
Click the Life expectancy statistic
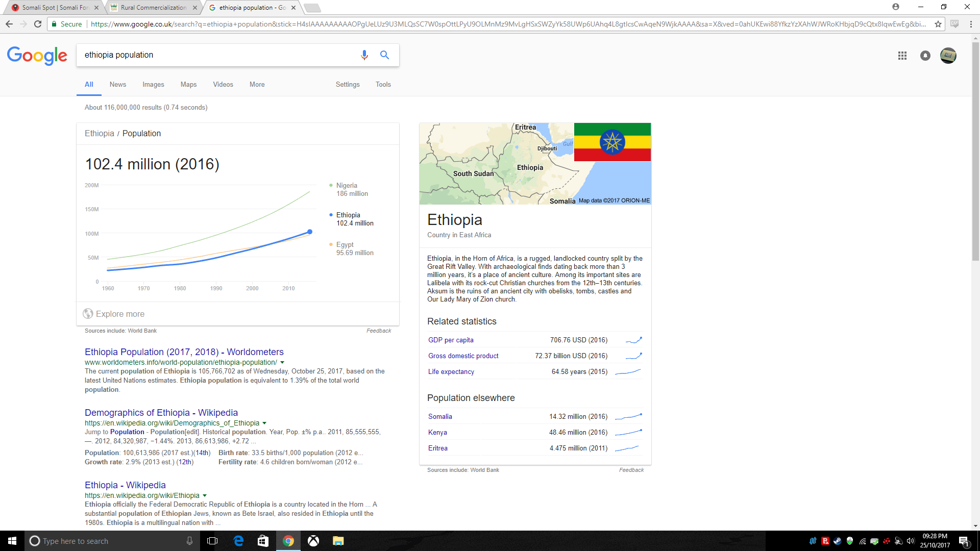[451, 372]
